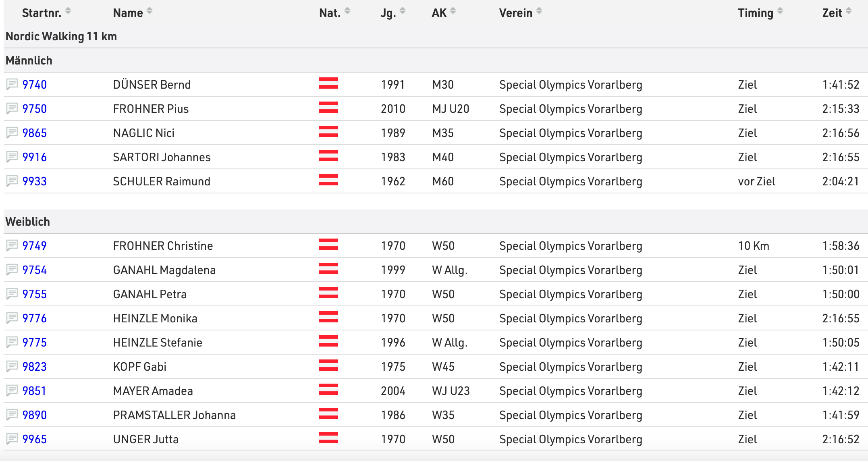Open comment icon for MAYER Amadea row
868x461 pixels.
click(x=12, y=390)
